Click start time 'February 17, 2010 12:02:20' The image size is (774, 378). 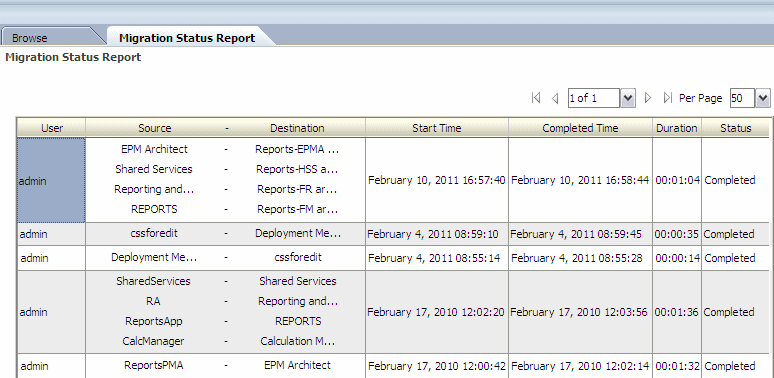click(x=436, y=312)
